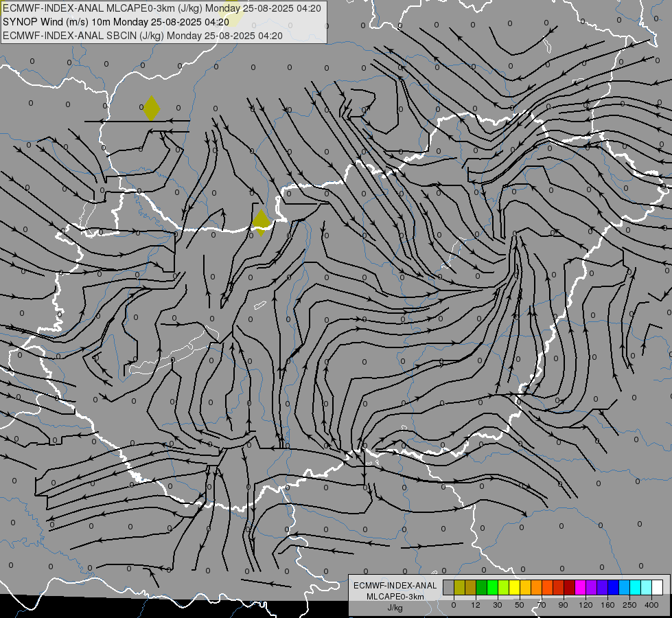The image size is (672, 618).
Task: Select the magenta legend swatch
Action: [580, 588]
